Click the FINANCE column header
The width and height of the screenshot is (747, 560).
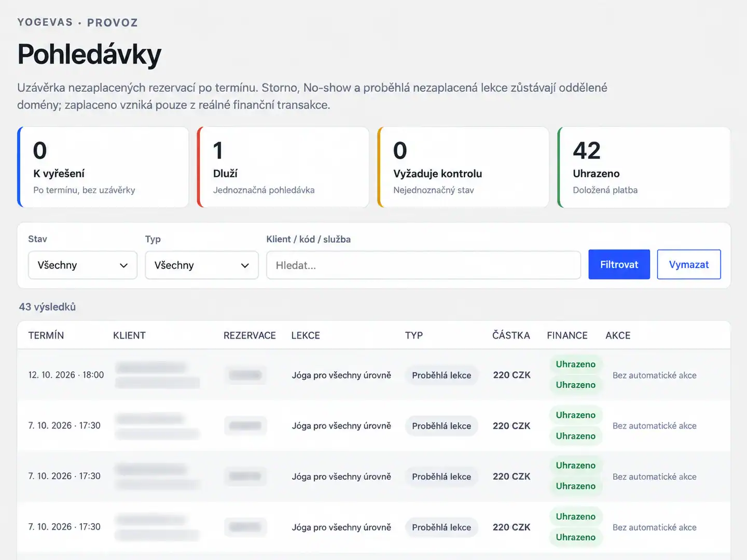[x=567, y=335]
